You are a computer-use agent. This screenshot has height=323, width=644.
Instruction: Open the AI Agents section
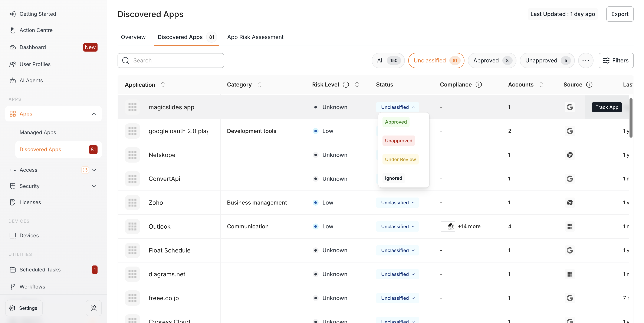click(x=26, y=81)
